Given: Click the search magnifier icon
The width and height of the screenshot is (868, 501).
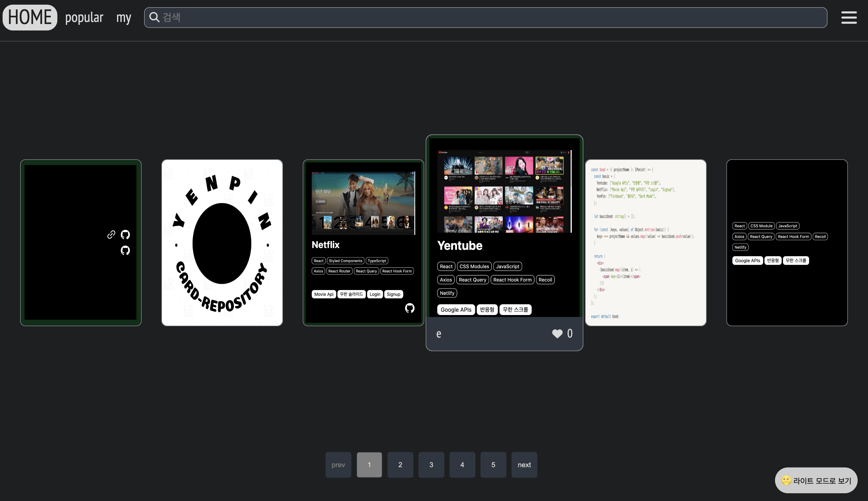Looking at the screenshot, I should point(154,17).
